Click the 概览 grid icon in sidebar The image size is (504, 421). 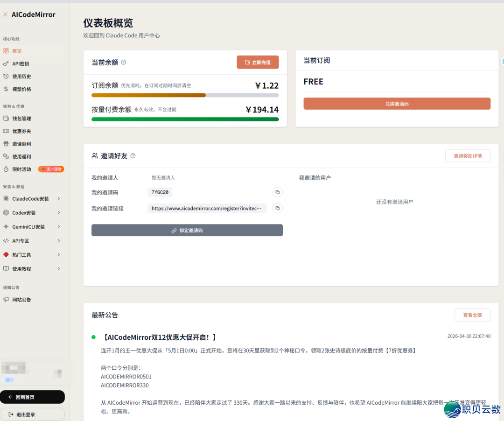pos(6,51)
